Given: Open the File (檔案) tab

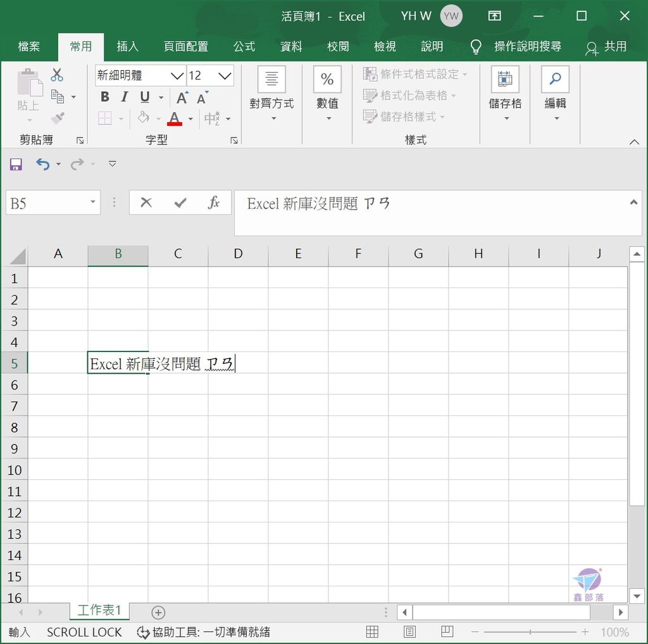Looking at the screenshot, I should click(x=29, y=46).
